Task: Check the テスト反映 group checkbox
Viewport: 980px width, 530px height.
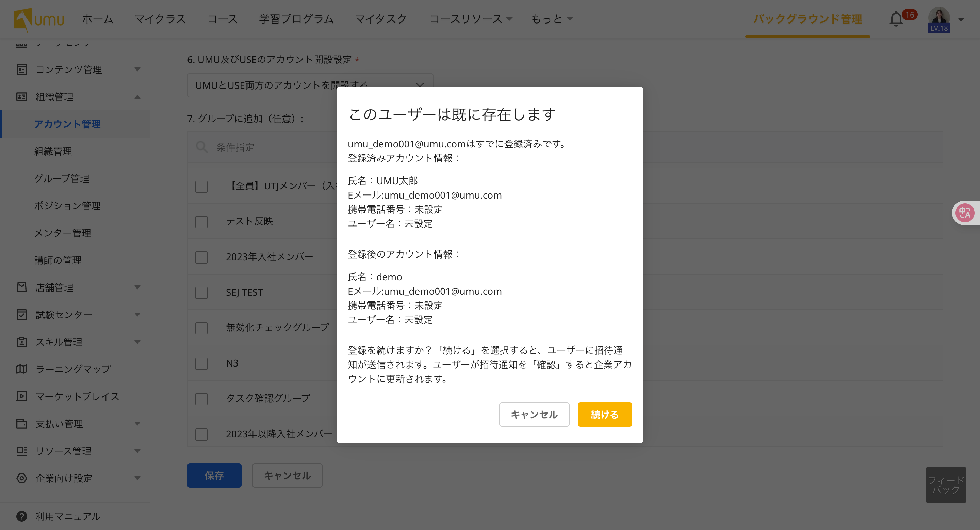Action: tap(201, 222)
